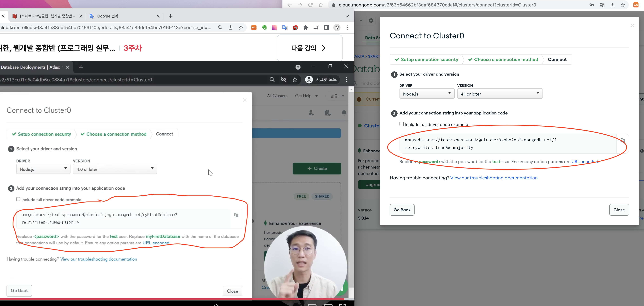
Task: Click the orange EX extension in left toolbar
Action: coord(254,28)
